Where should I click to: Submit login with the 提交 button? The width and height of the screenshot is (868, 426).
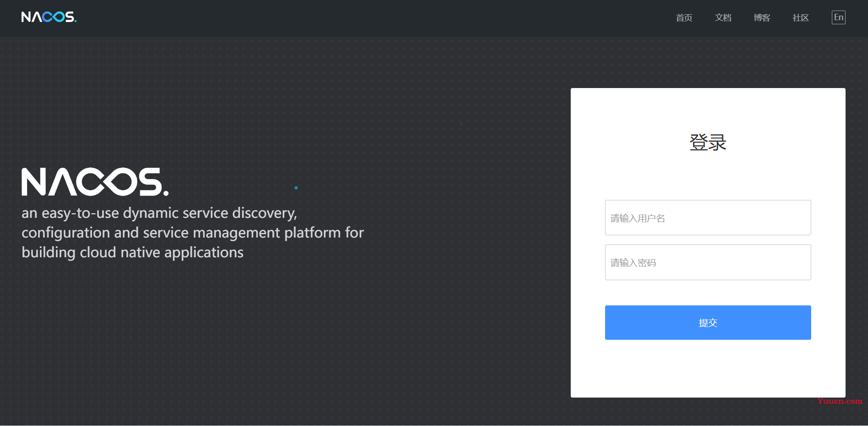point(708,323)
